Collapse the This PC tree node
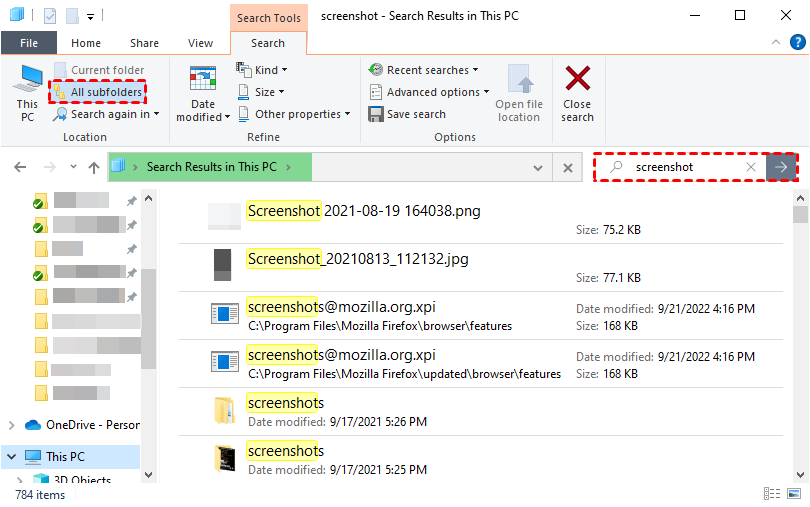This screenshot has height=507, width=810. click(x=11, y=457)
